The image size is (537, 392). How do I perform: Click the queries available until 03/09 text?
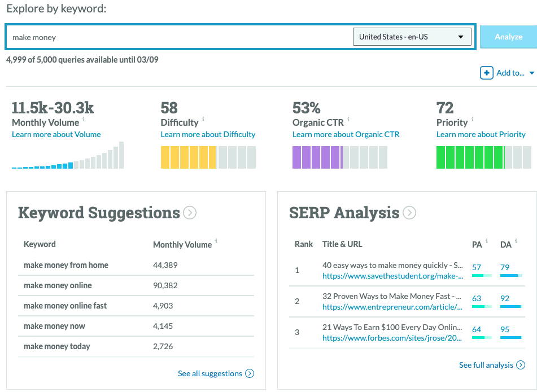(x=82, y=60)
